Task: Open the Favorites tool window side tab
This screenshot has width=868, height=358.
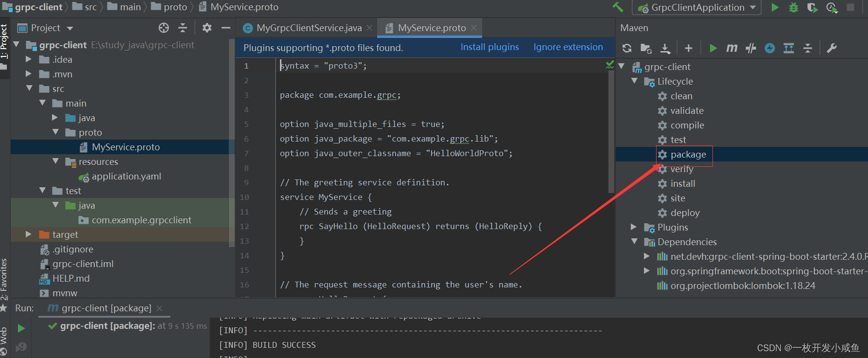Action: coord(4,285)
